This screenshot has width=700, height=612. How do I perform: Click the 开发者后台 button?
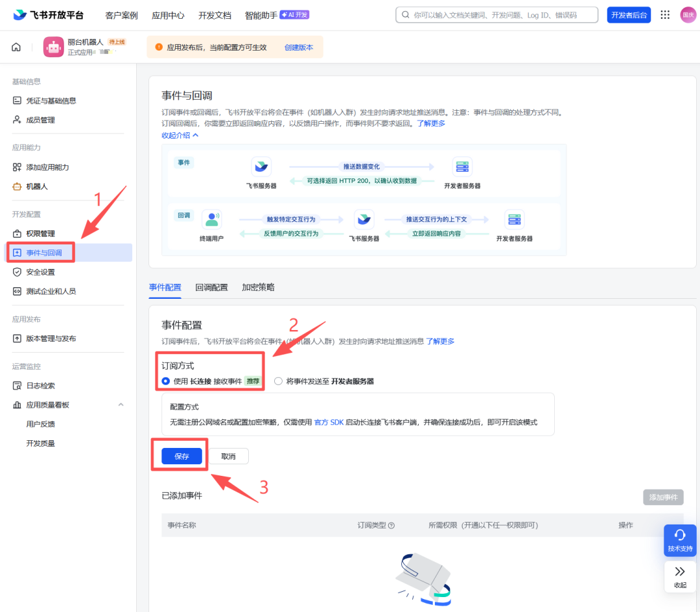629,15
